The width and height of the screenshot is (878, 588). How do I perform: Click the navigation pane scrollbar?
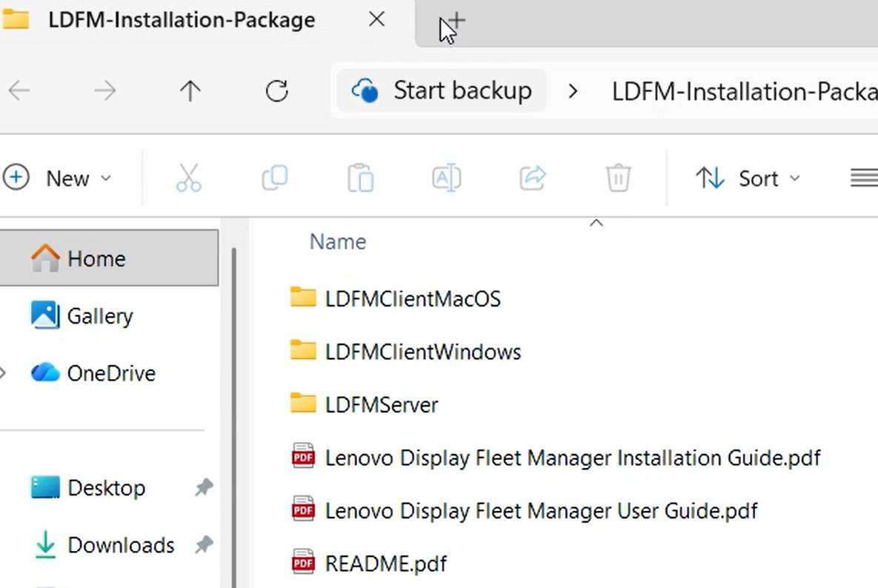233,417
